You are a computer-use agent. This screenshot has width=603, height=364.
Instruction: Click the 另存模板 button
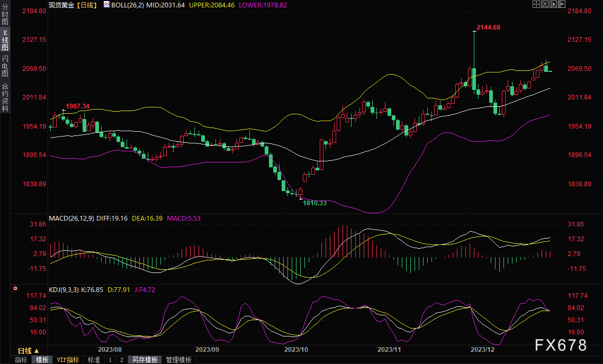coord(145,360)
